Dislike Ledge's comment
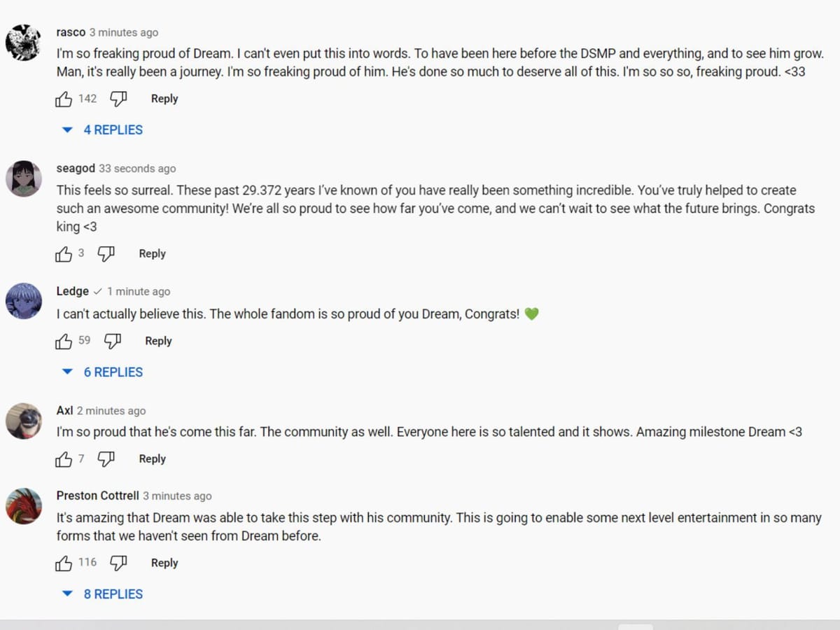 (112, 342)
